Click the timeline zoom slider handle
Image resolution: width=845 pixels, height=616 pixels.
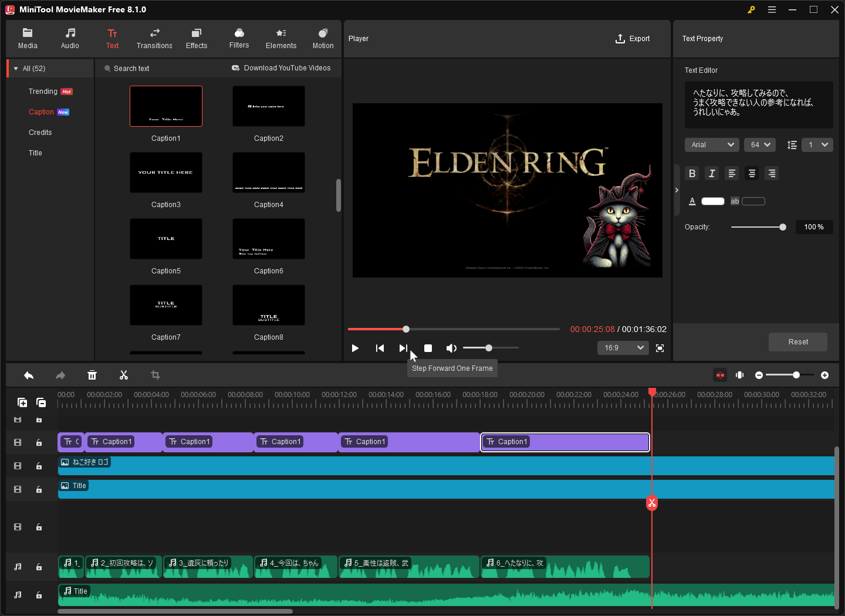click(x=796, y=375)
